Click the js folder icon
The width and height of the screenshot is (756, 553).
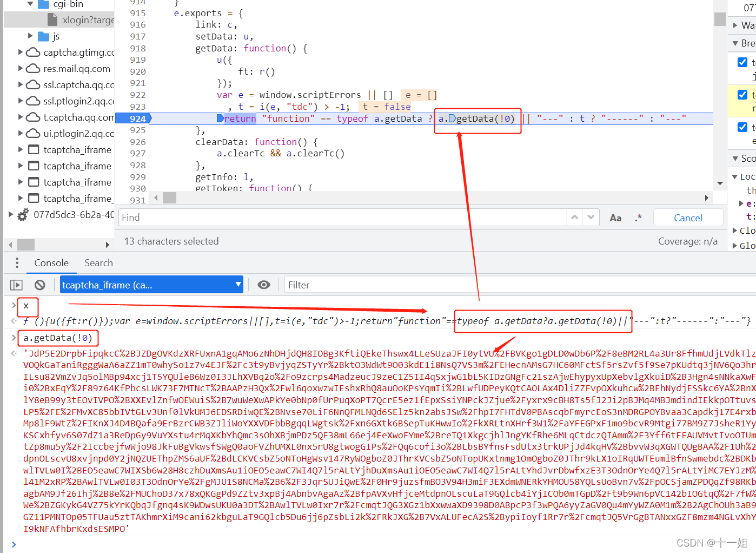(x=44, y=36)
